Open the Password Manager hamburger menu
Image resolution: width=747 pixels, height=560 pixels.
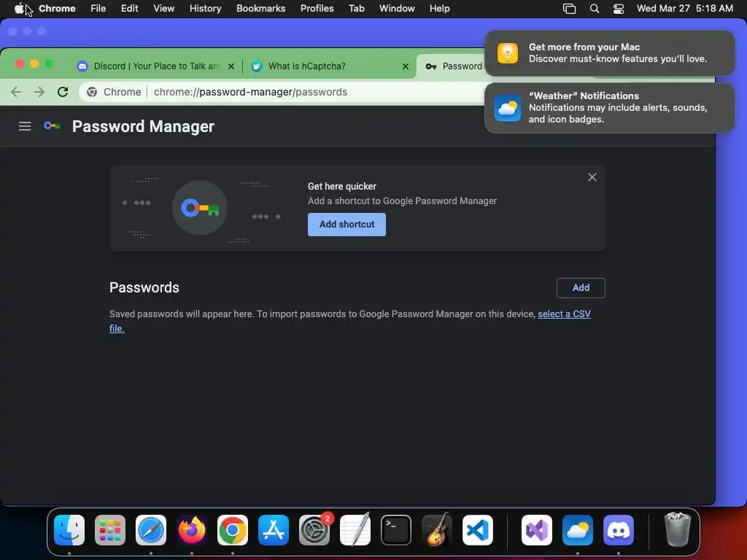(25, 126)
